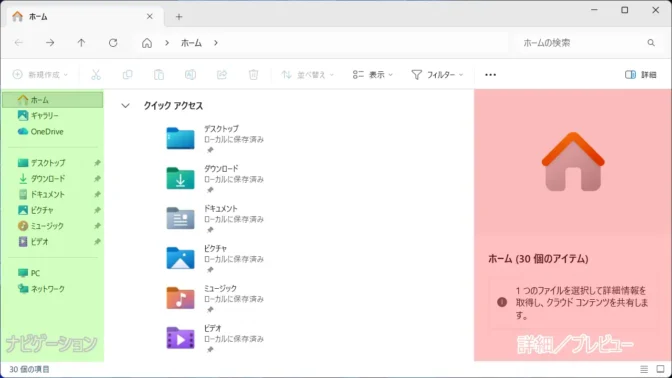Select PC in navigation pane
Image resolution: width=672 pixels, height=378 pixels.
(52, 273)
